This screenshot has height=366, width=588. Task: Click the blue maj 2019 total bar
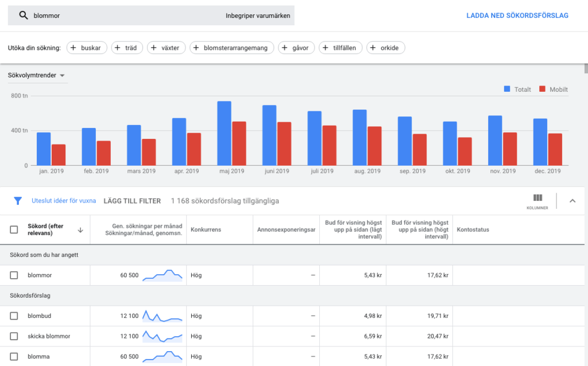click(x=225, y=133)
